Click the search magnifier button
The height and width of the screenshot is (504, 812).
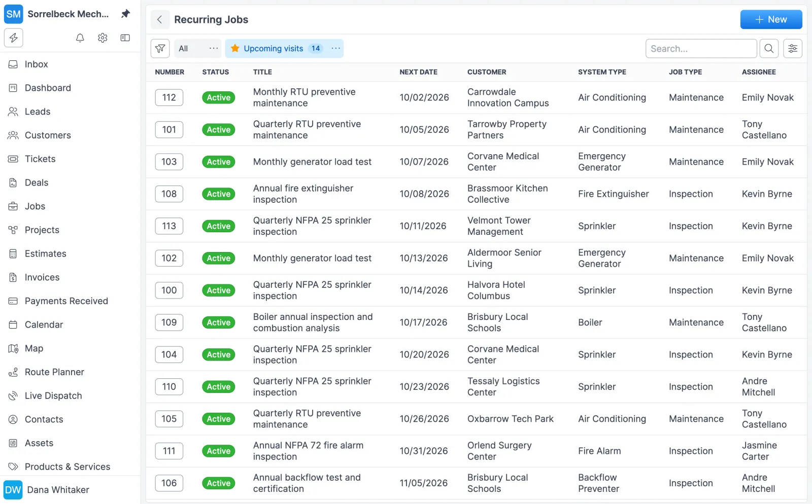coord(769,49)
